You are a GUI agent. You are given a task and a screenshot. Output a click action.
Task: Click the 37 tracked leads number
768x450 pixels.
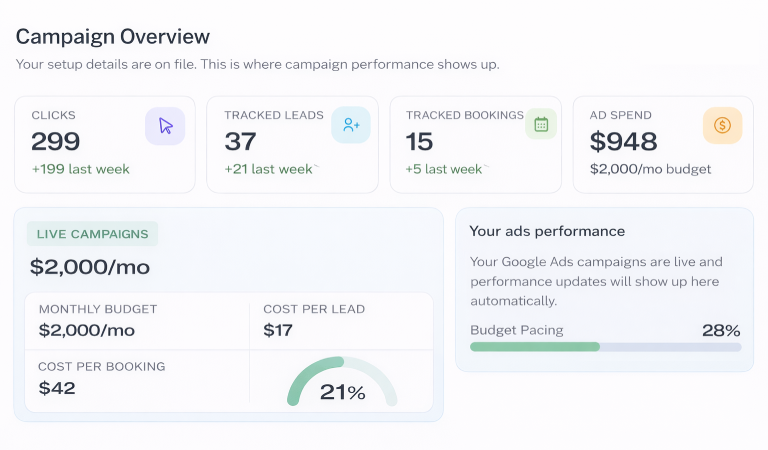click(x=241, y=142)
